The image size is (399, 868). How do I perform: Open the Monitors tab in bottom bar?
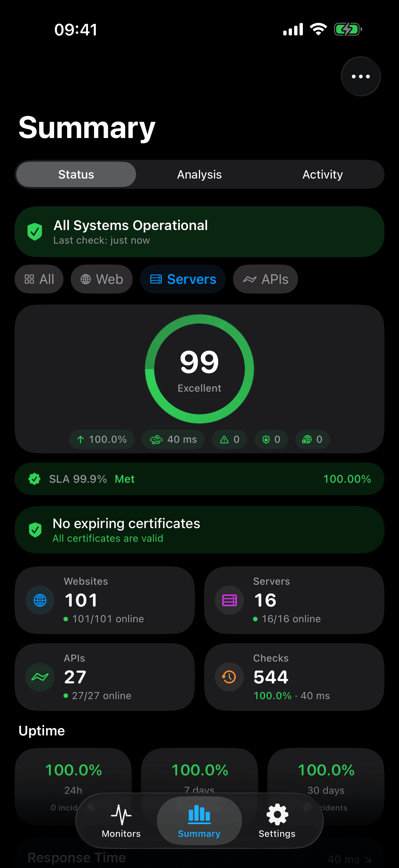point(121,821)
